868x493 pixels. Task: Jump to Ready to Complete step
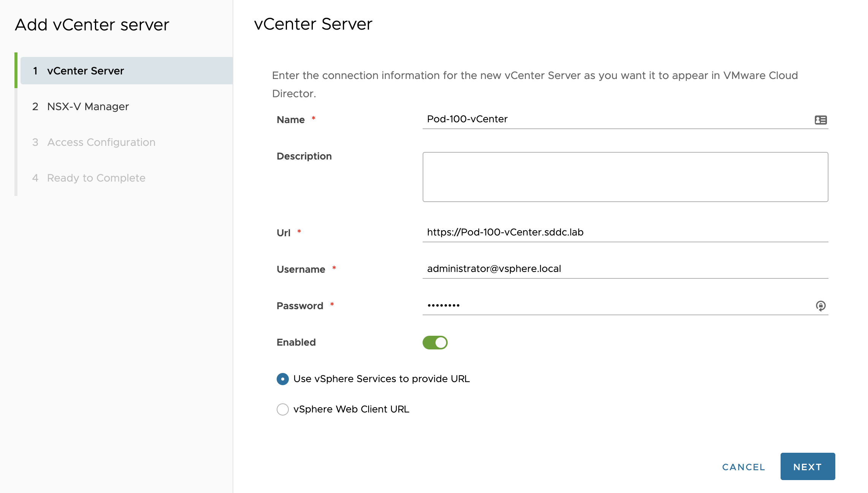point(96,178)
